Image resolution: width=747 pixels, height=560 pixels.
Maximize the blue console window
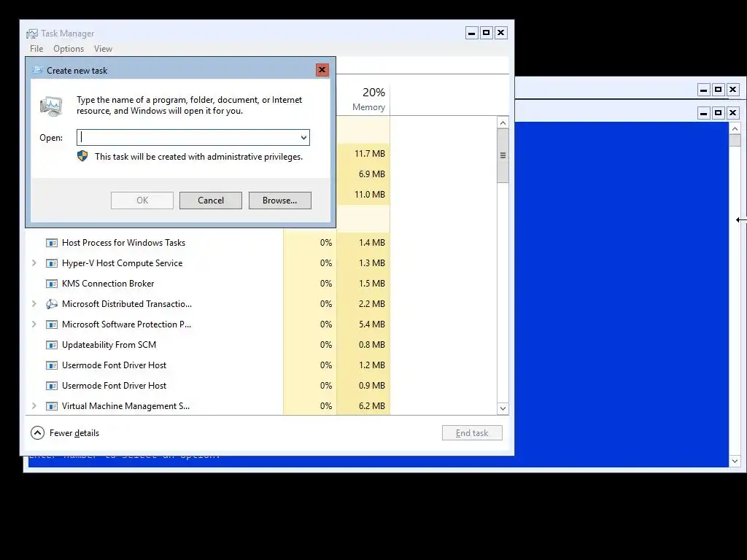tap(718, 113)
